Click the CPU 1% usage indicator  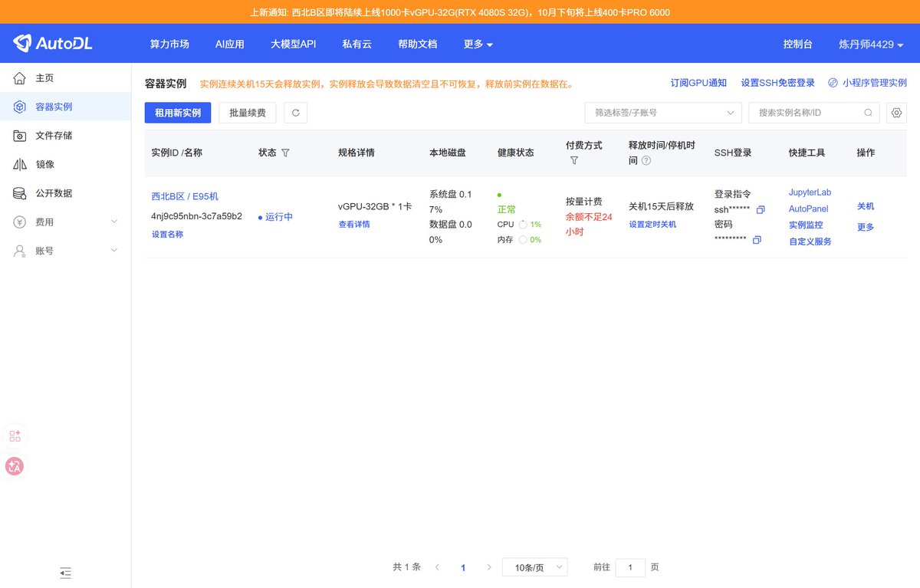click(519, 225)
